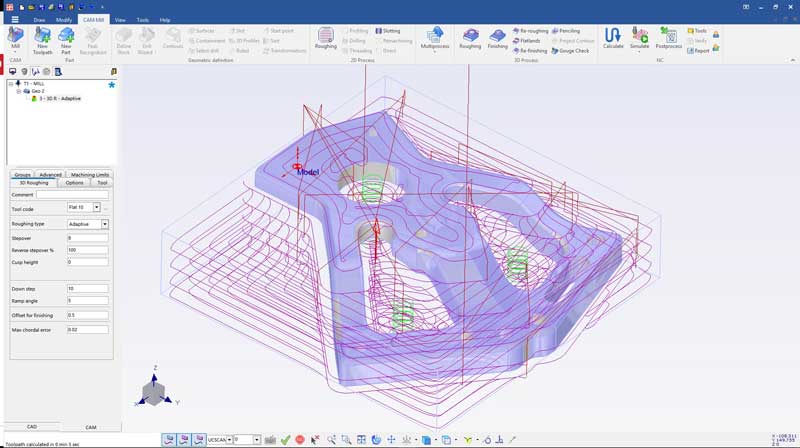This screenshot has width=800, height=448.
Task: Select the 3D Process Finishing icon
Action: (497, 38)
